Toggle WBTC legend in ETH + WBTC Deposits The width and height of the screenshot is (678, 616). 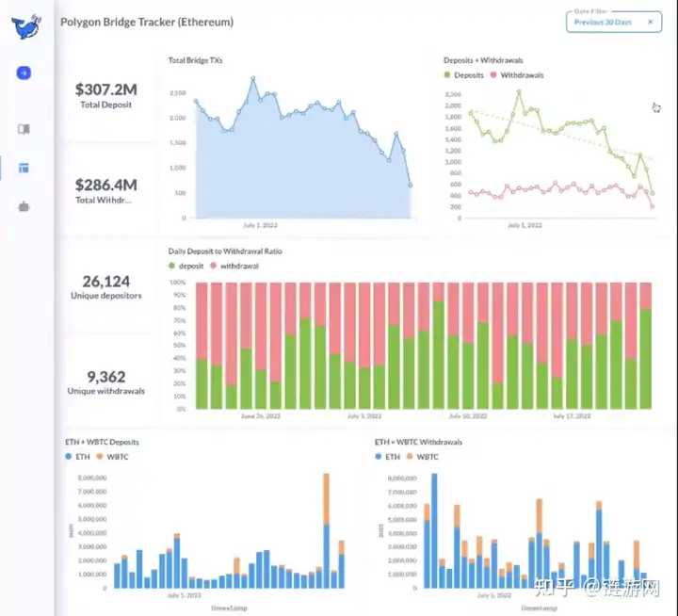tap(117, 457)
